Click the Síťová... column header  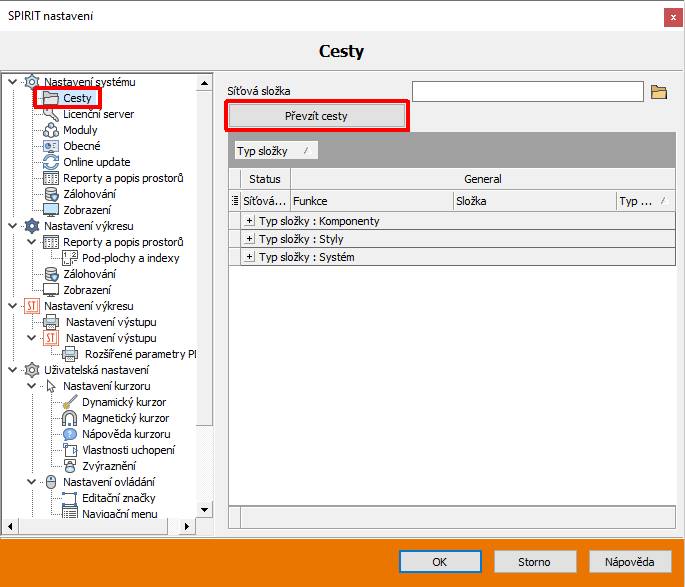pyautogui.click(x=265, y=201)
